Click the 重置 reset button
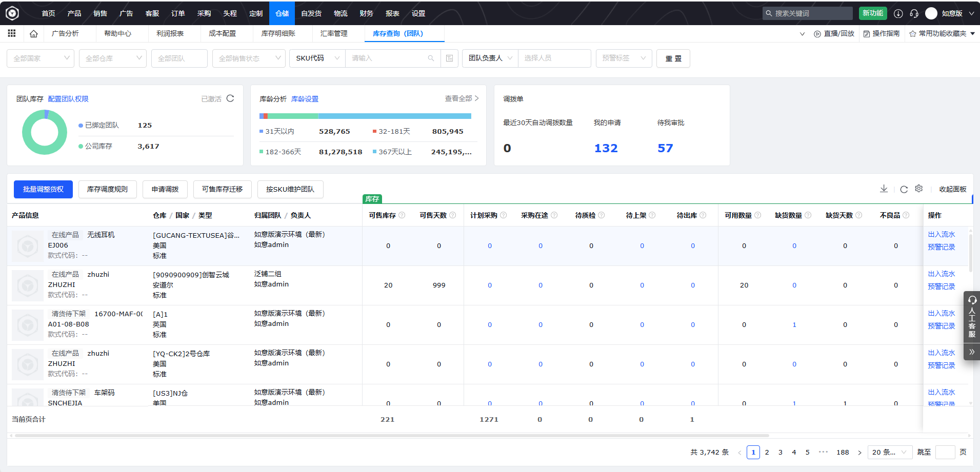This screenshot has width=980, height=472. [x=673, y=58]
